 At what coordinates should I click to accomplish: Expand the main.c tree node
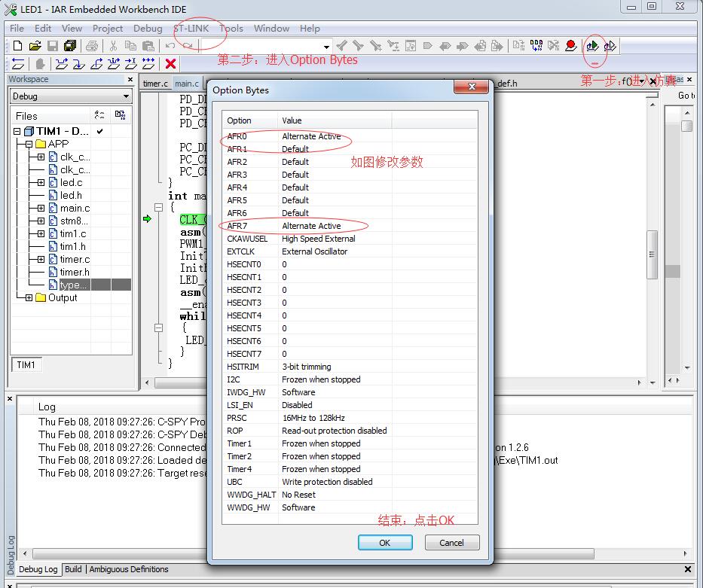(x=41, y=208)
